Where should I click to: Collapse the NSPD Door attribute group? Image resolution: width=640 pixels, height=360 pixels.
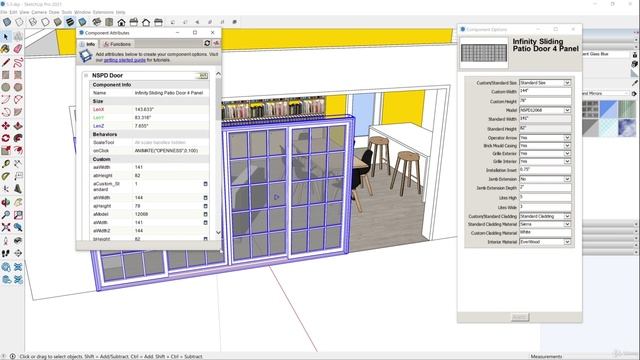tap(86, 76)
